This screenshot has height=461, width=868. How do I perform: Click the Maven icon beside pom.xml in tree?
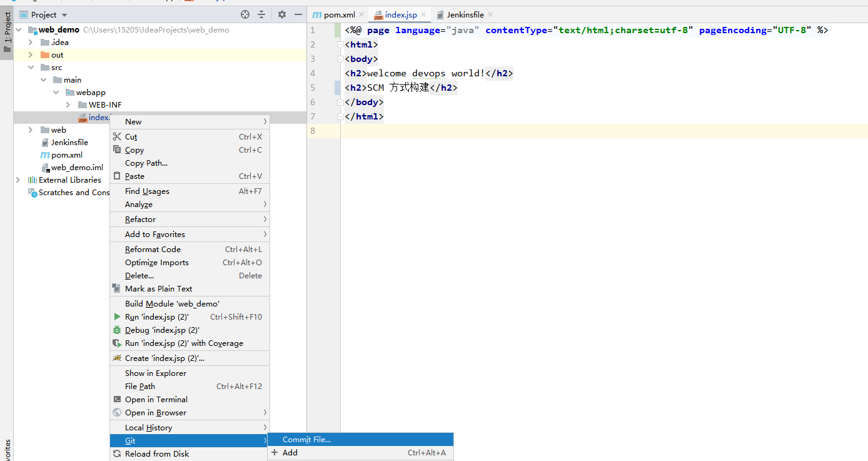pyautogui.click(x=44, y=155)
